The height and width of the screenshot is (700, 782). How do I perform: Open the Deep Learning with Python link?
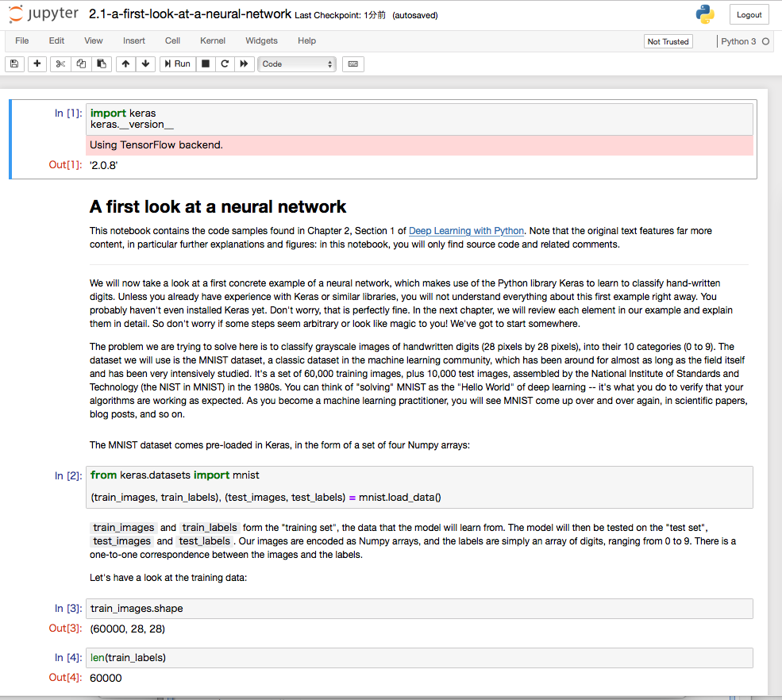466,231
